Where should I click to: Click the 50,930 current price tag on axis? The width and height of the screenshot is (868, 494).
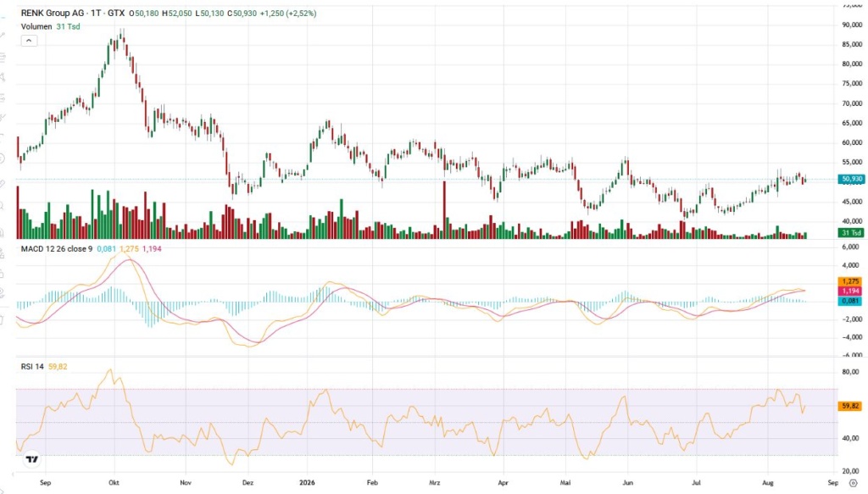pyautogui.click(x=851, y=180)
